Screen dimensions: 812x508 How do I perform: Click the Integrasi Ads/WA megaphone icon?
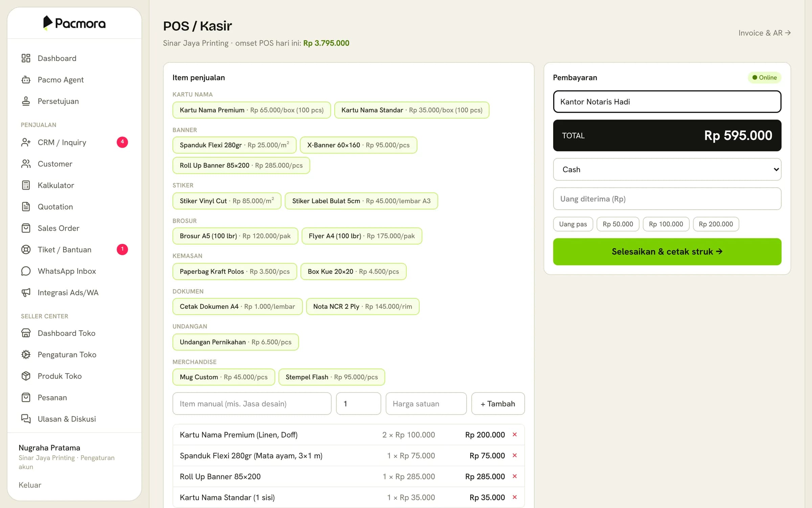click(26, 292)
